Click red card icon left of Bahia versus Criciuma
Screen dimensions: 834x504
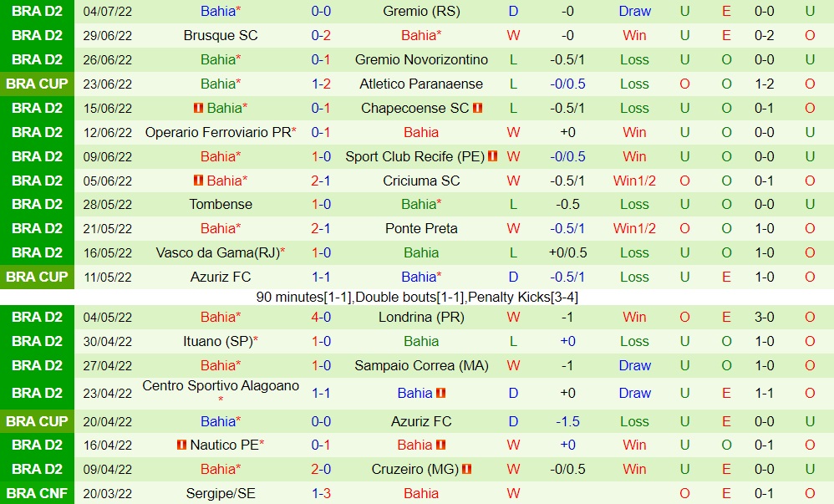(x=198, y=181)
